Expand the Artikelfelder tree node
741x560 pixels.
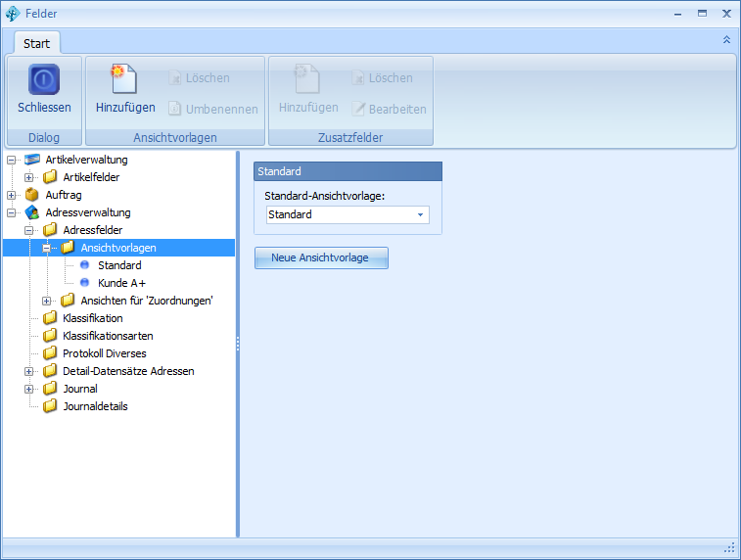29,177
